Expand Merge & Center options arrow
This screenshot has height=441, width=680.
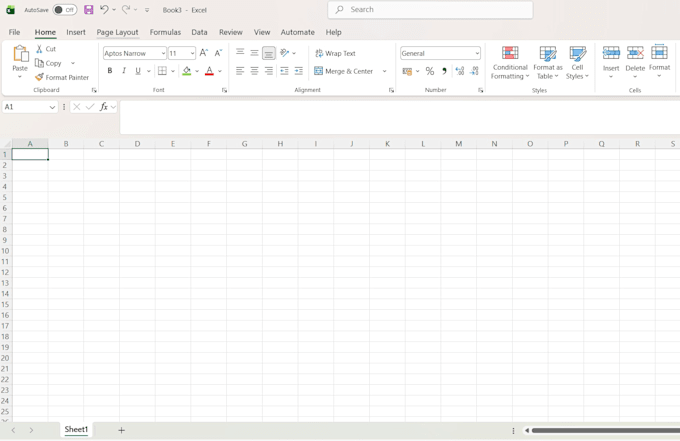click(384, 71)
